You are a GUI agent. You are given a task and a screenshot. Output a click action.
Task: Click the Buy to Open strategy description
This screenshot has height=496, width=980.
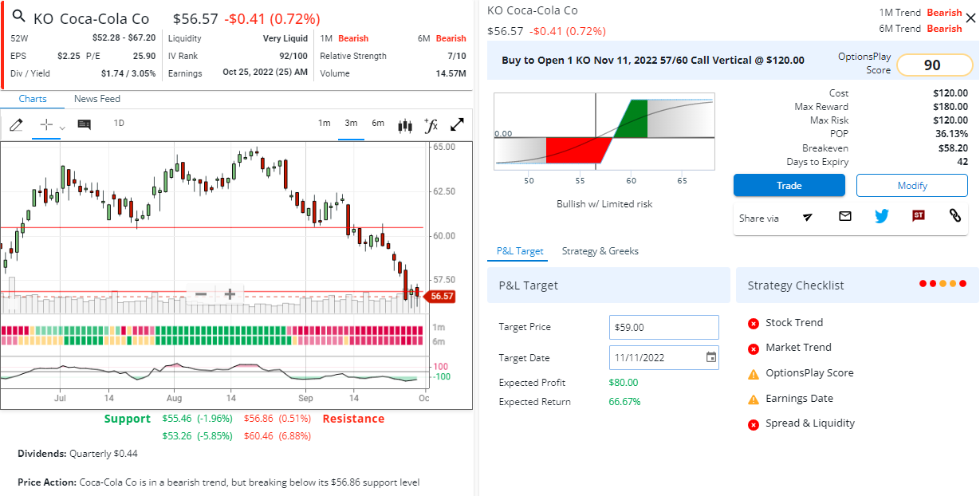pos(653,60)
